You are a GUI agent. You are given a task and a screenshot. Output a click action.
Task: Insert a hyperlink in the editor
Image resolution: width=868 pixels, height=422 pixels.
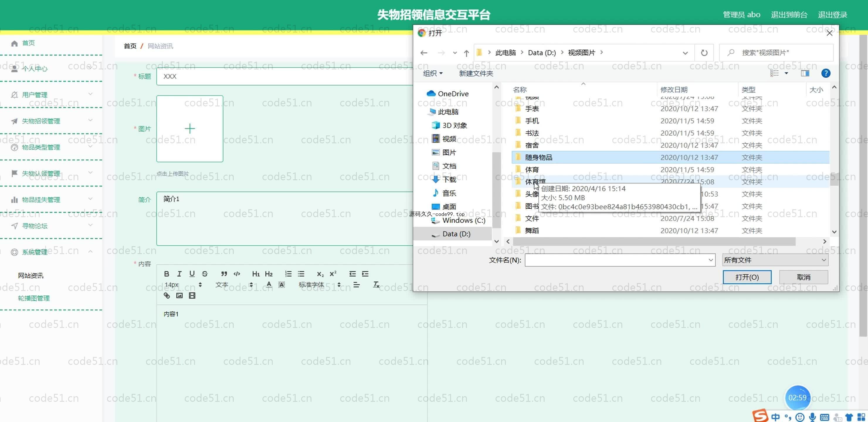(167, 295)
